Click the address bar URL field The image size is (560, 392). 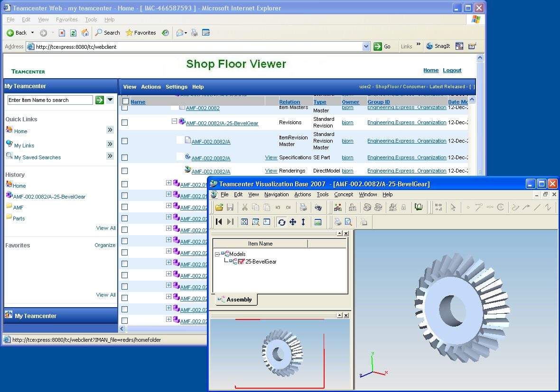[x=198, y=46]
